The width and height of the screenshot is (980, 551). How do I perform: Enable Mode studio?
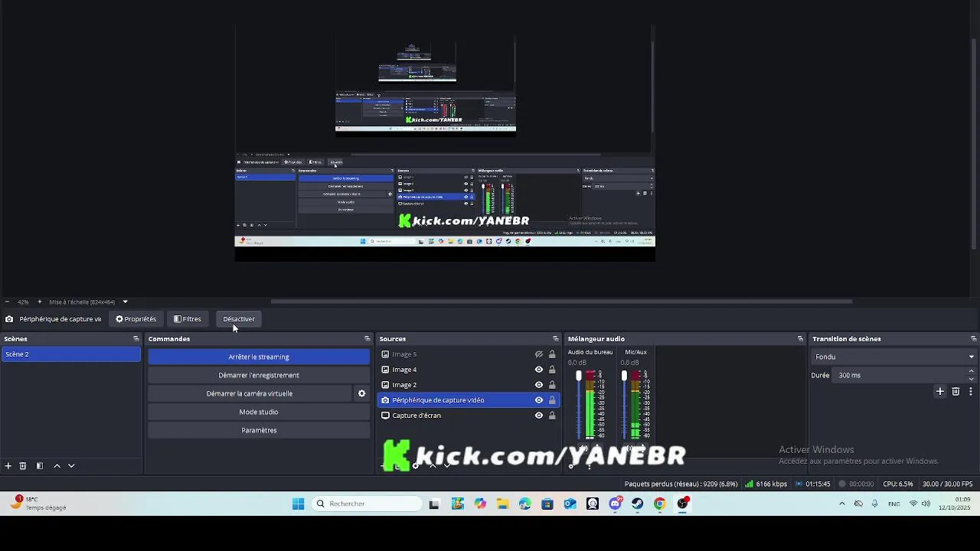pos(259,412)
